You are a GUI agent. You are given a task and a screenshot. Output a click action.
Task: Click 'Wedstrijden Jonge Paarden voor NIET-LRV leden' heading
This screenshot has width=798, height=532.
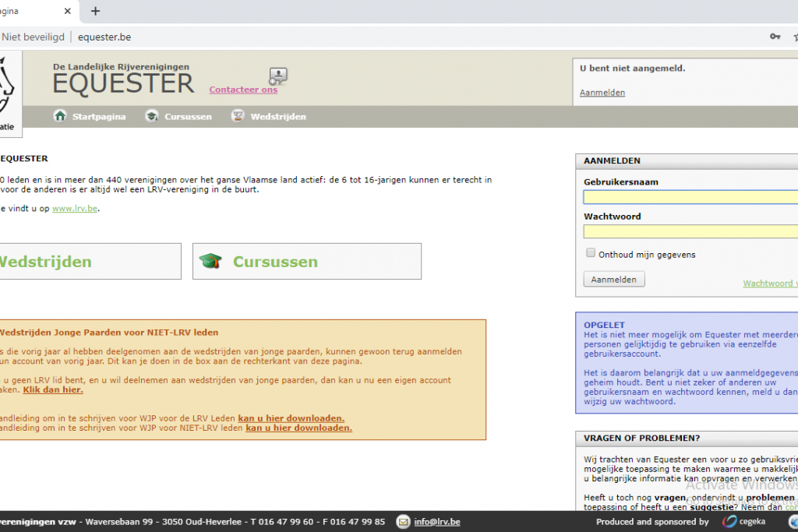pyautogui.click(x=109, y=333)
